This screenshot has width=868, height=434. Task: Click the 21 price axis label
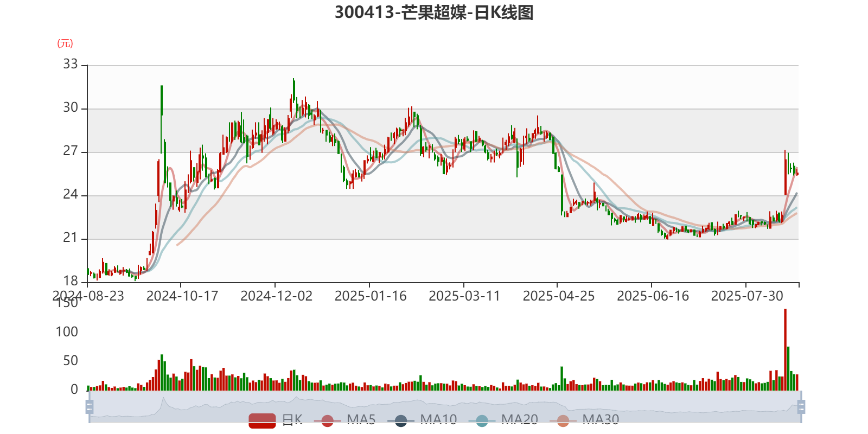(x=71, y=238)
